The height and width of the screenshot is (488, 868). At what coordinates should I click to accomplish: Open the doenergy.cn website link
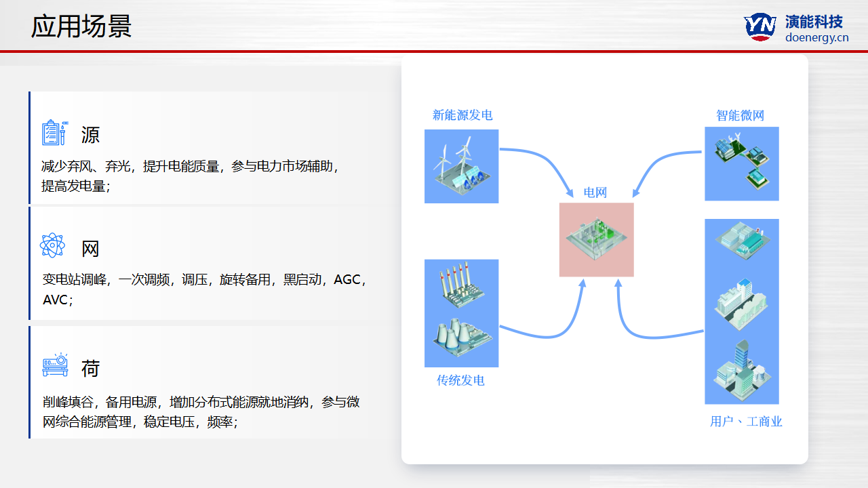pos(816,37)
